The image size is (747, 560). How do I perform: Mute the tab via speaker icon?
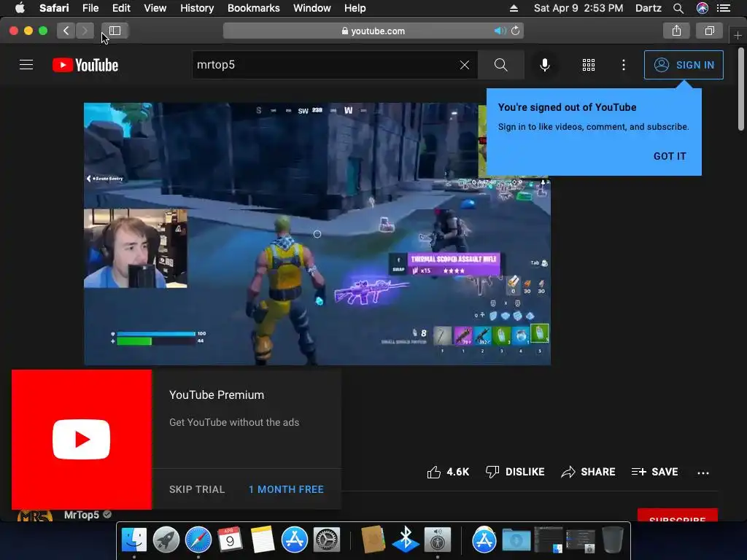point(500,31)
